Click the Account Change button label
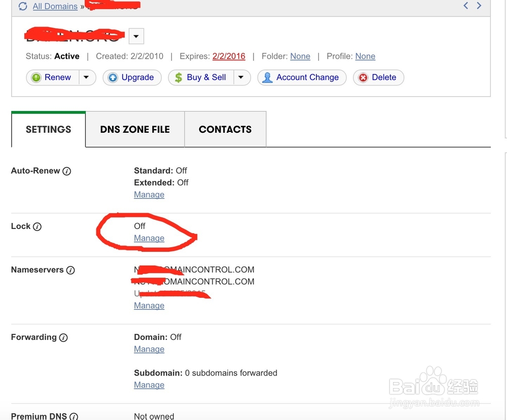Viewport: 507px width, 420px height. pyautogui.click(x=308, y=77)
